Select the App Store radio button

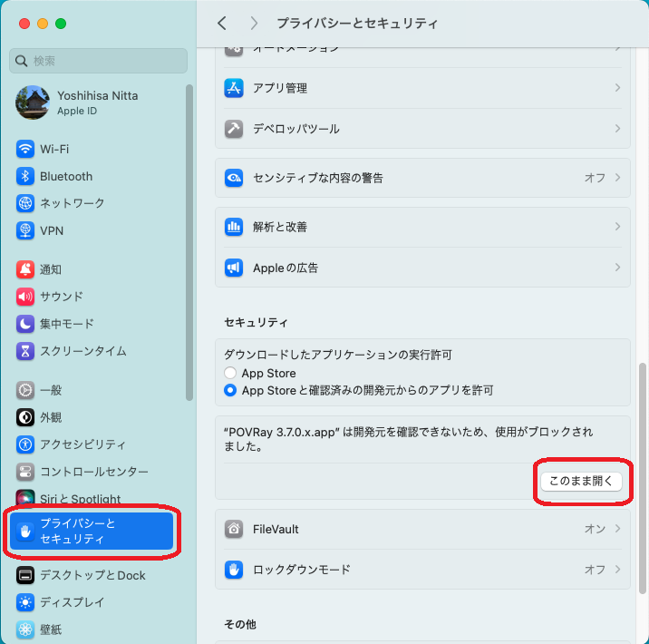click(230, 373)
